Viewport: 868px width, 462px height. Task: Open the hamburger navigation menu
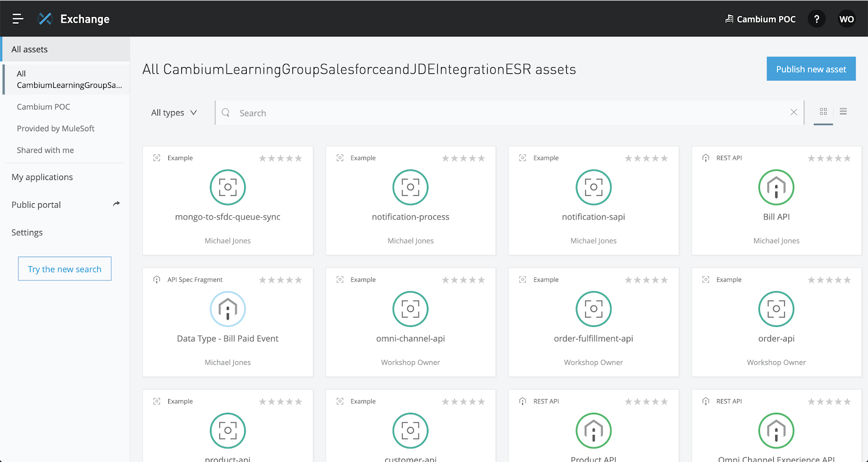tap(17, 19)
